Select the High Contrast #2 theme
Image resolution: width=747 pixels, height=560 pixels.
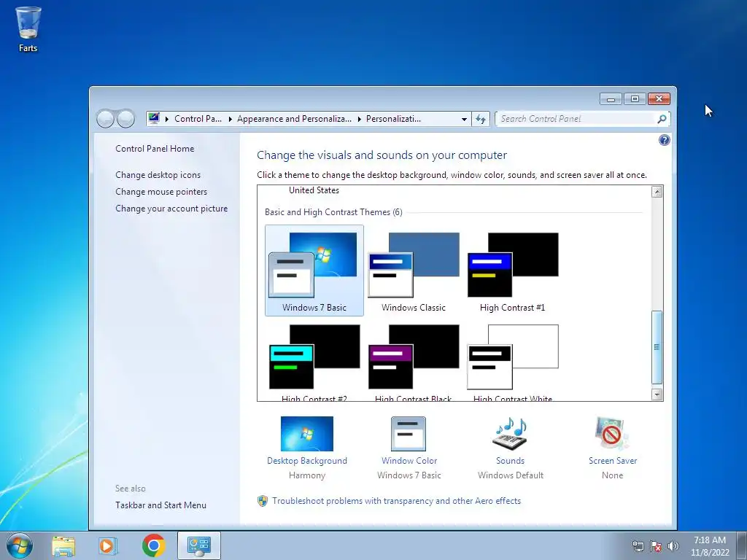pos(314,362)
